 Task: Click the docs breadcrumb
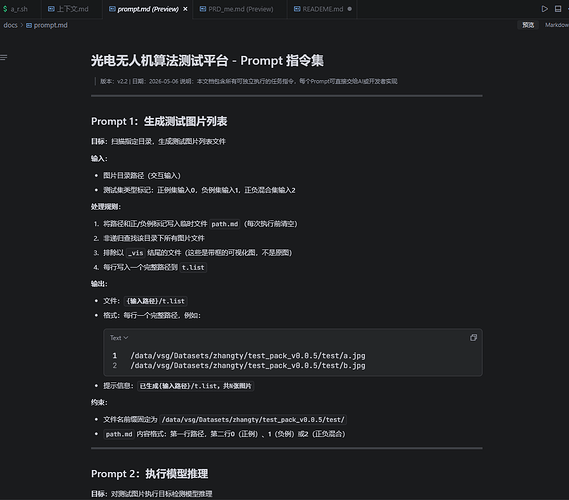[x=11, y=25]
